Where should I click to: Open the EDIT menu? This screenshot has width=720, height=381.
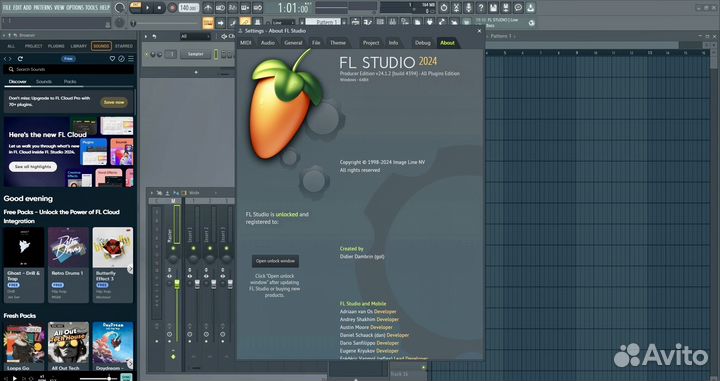tap(17, 8)
